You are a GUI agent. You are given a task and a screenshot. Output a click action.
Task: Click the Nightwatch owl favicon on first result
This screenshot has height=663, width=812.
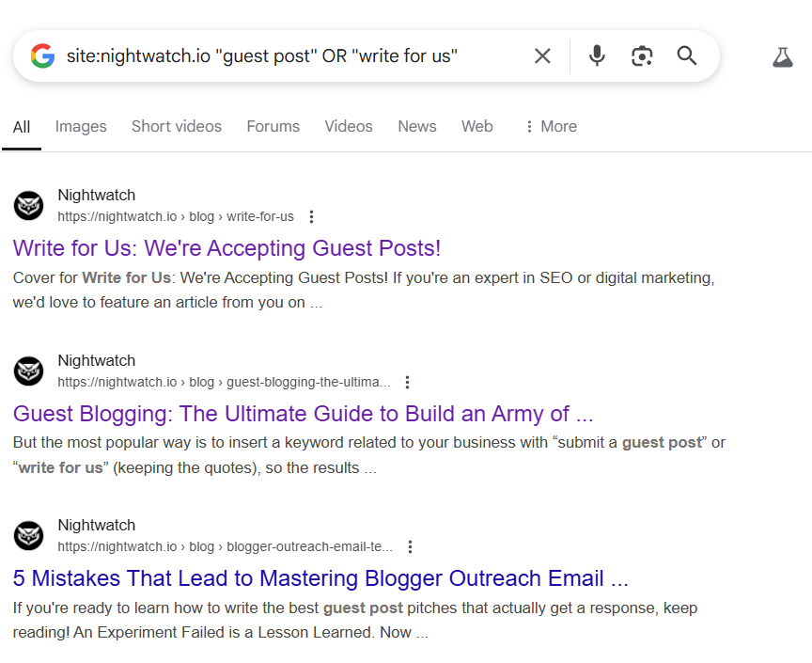click(x=28, y=205)
